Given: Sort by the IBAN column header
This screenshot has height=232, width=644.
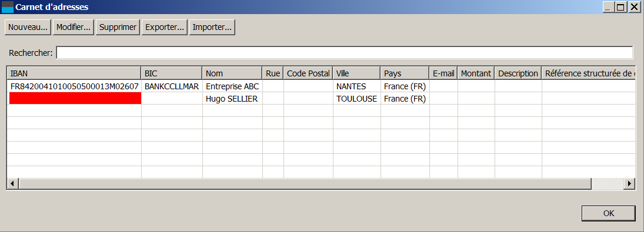Looking at the screenshot, I should tap(74, 73).
